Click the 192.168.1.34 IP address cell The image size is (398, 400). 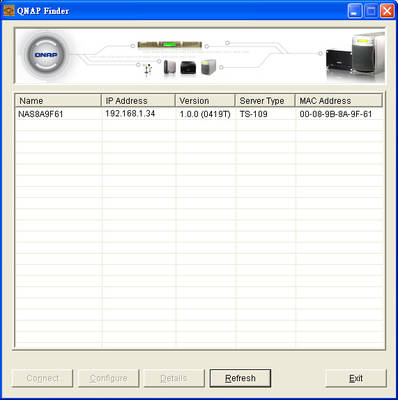pos(130,114)
